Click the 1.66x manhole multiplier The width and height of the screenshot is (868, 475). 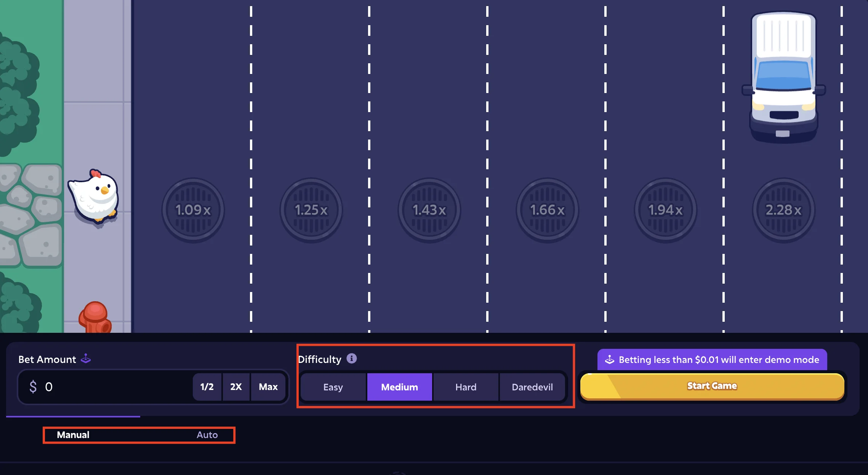(548, 210)
